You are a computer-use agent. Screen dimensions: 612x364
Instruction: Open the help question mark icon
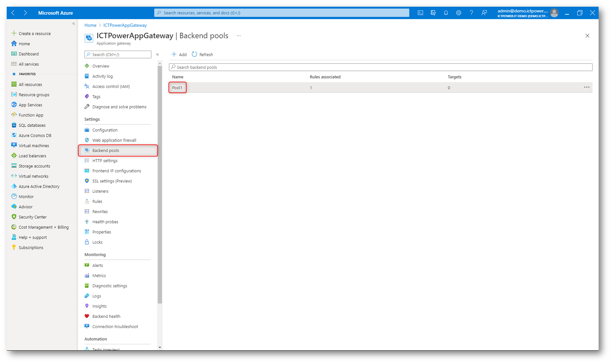(471, 13)
